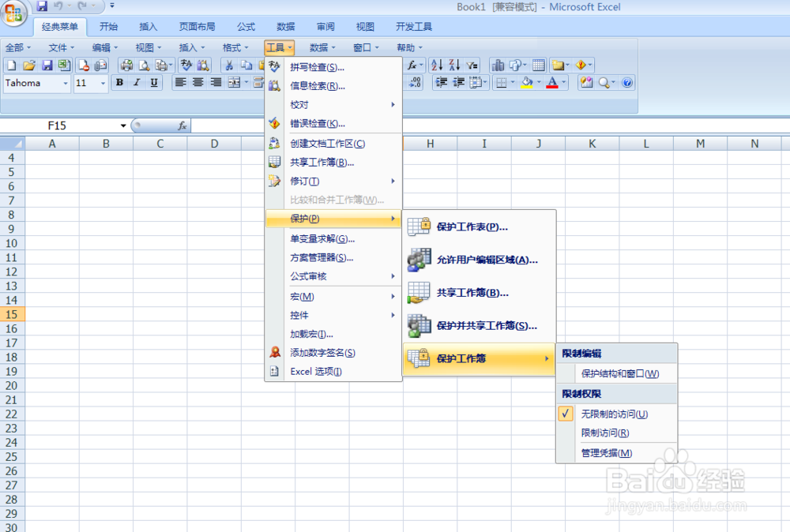Click the Spelling check icon in toolbar
Image resolution: width=790 pixels, height=532 pixels.
coord(186,65)
